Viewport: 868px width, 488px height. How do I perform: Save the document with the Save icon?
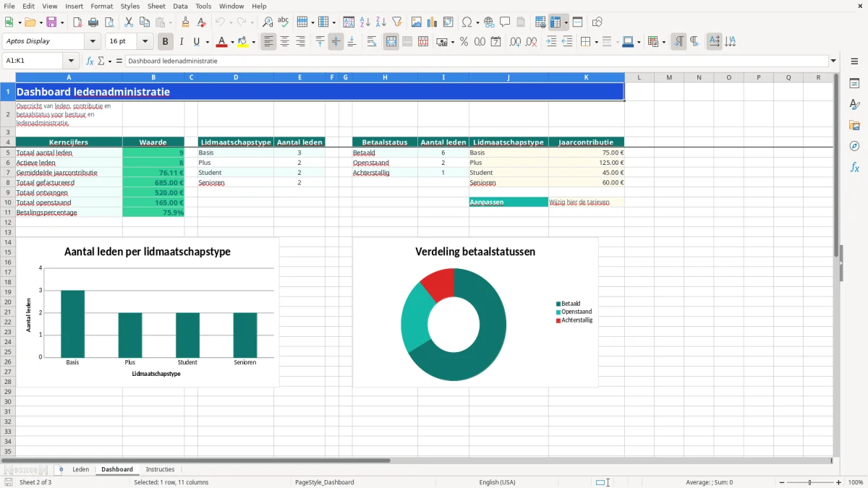[51, 22]
